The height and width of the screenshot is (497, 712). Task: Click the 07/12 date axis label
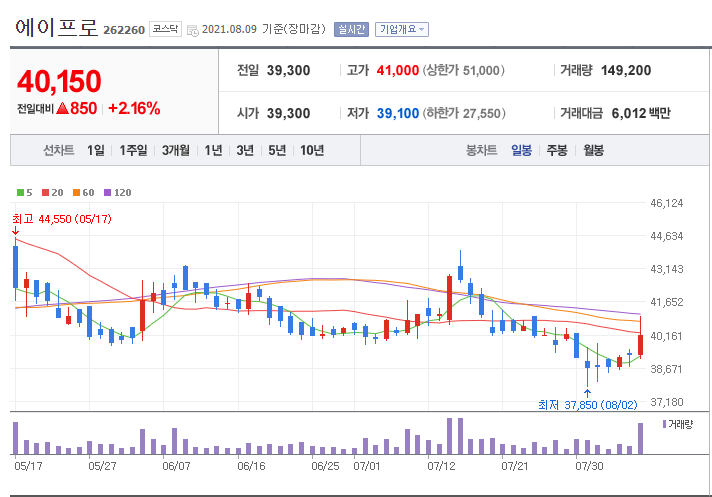441,466
